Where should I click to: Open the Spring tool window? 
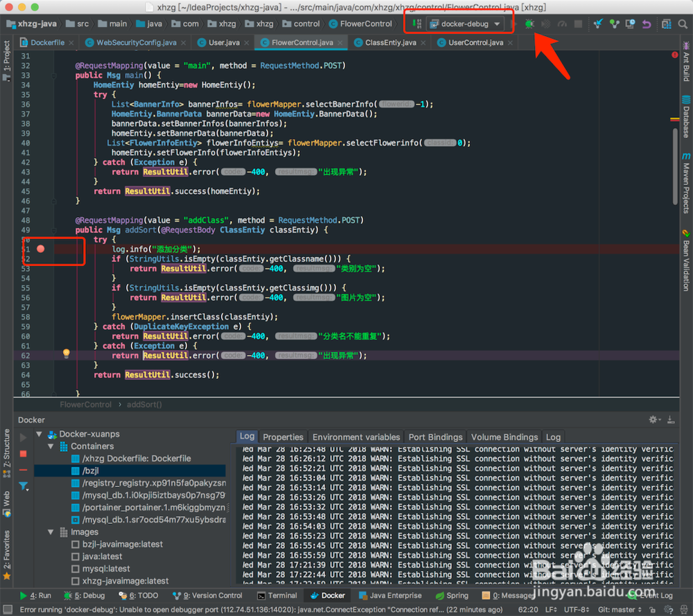(452, 596)
